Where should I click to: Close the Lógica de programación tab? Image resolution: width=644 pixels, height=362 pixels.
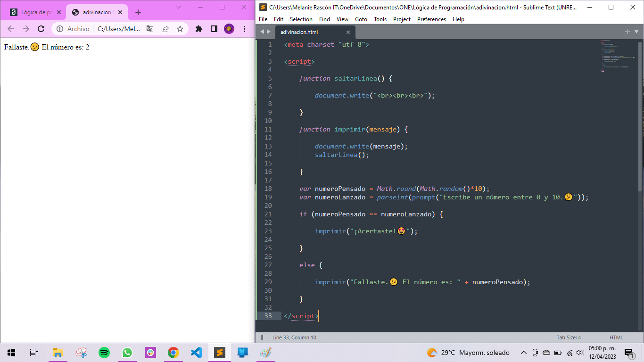(59, 12)
